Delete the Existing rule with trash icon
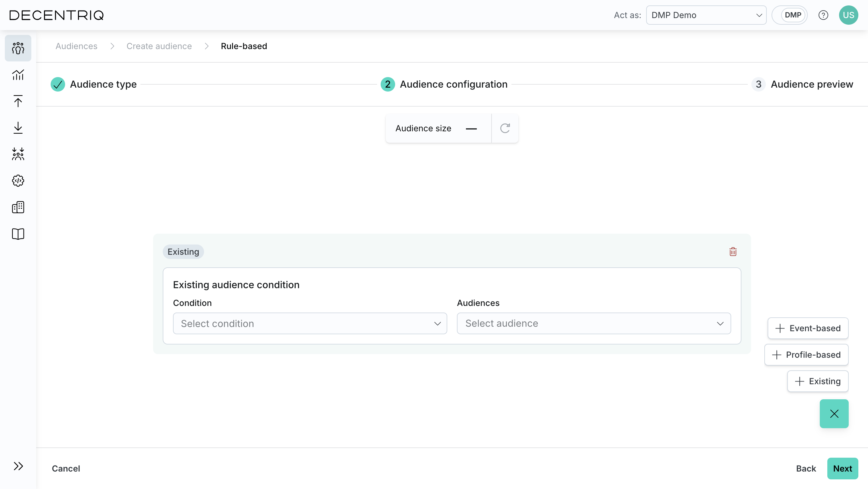 point(733,252)
